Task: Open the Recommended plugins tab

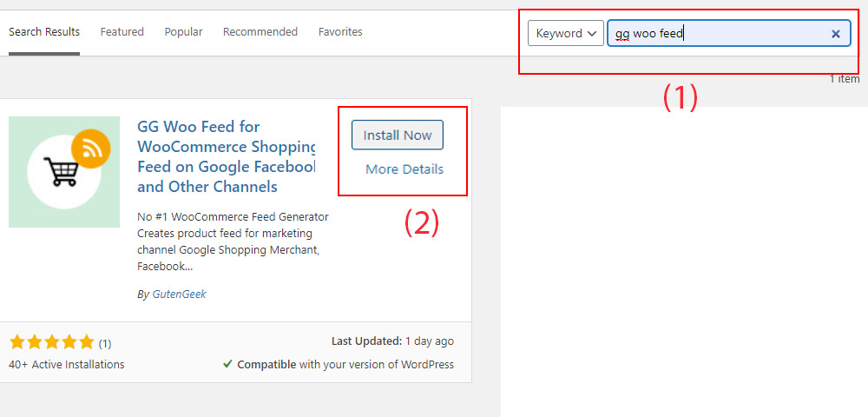Action: coord(260,32)
